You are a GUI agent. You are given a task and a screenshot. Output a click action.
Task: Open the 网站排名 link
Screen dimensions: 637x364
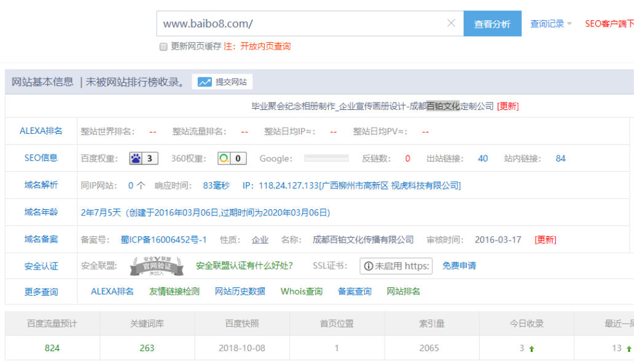click(x=404, y=292)
